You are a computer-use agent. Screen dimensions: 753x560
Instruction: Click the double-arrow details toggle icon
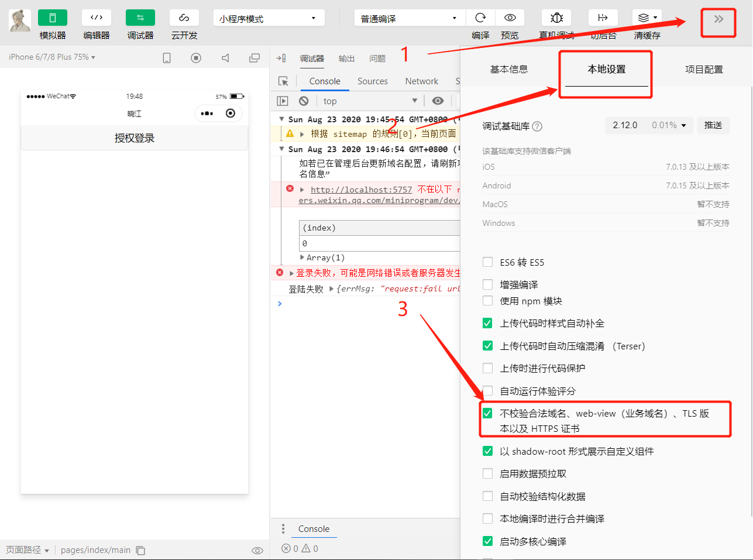(x=718, y=19)
